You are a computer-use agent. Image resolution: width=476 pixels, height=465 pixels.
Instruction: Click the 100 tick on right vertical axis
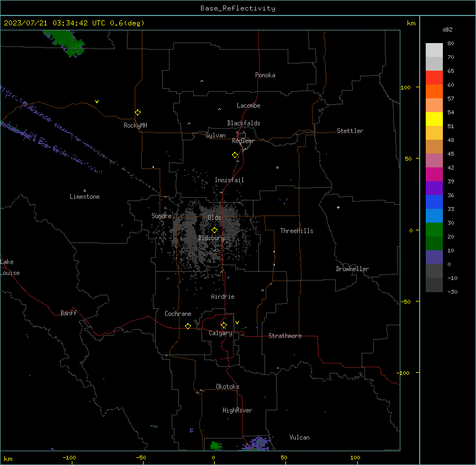tap(405, 87)
